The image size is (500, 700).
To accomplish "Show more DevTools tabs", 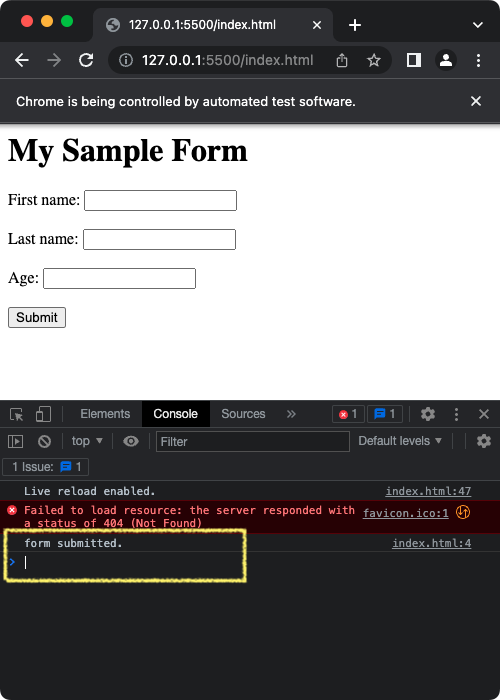I will 291,414.
